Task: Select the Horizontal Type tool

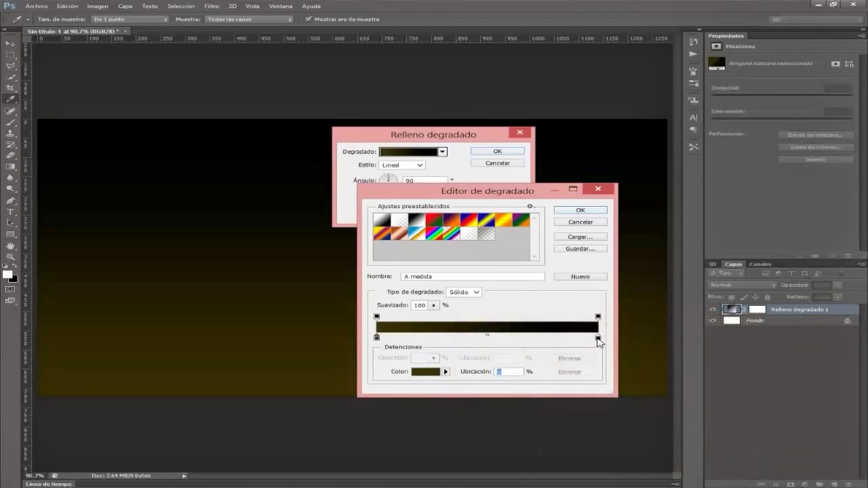Action: click(10, 212)
